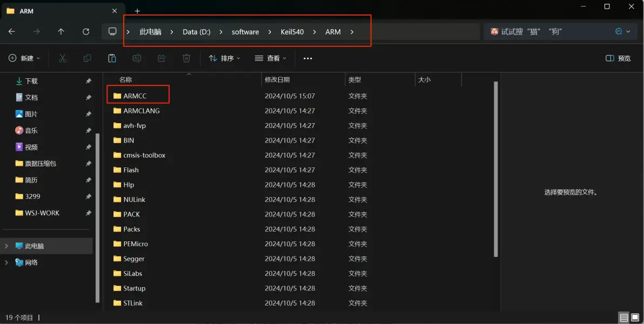Viewport: 644px width, 324px height.
Task: Click the Share icon in toolbar
Action: click(162, 58)
